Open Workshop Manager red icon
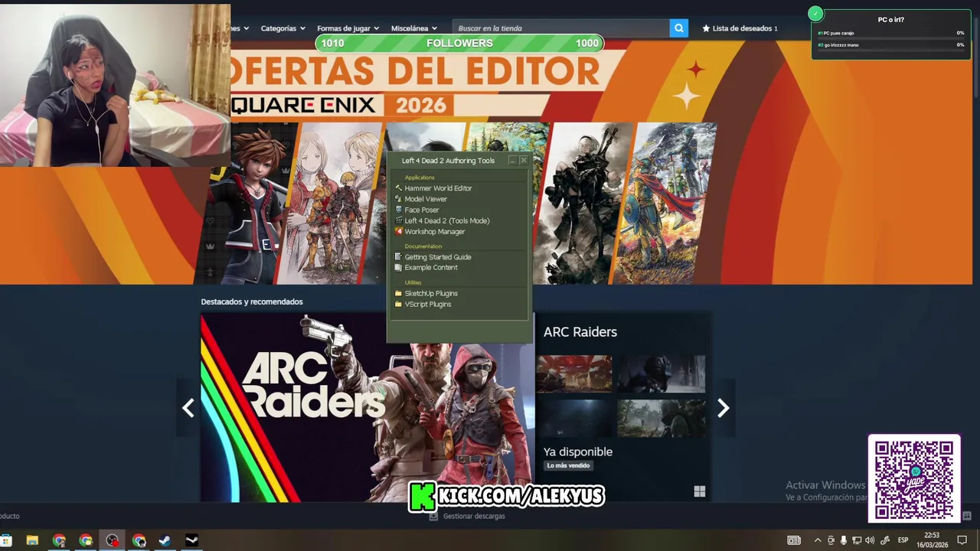 [x=398, y=231]
